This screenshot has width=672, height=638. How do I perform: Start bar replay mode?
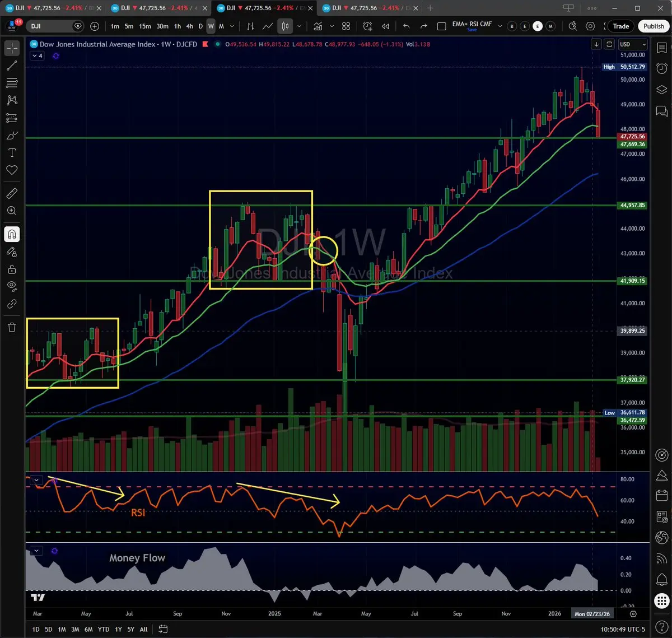385,26
